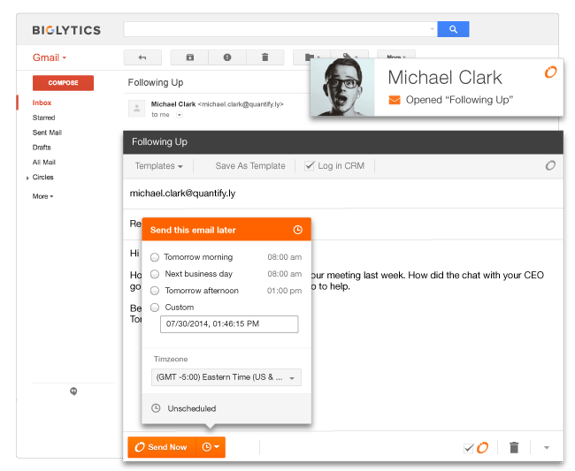This screenshot has height=471, width=575.
Task: Click the Send Now button
Action: 162,447
